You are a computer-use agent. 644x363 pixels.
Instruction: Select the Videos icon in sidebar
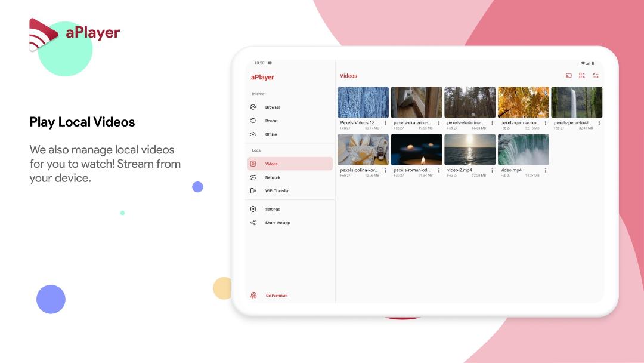tap(253, 164)
